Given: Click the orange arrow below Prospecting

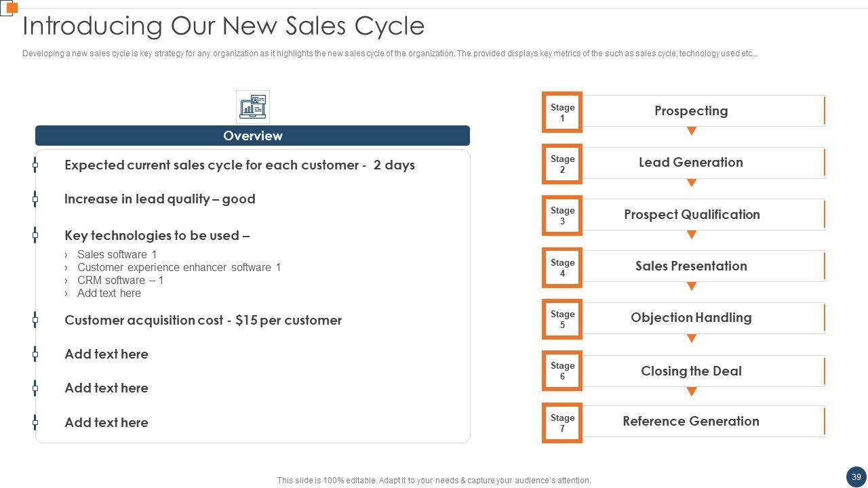Looking at the screenshot, I should click(x=692, y=131).
